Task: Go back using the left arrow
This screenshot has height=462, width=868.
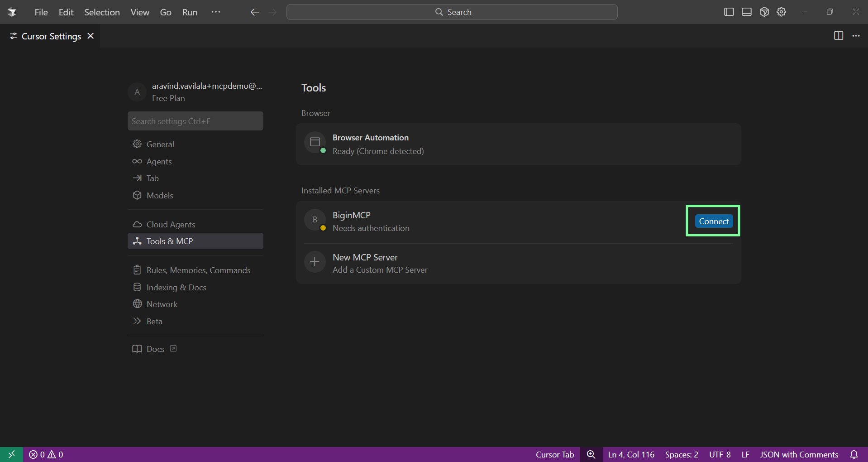Action: [x=254, y=12]
